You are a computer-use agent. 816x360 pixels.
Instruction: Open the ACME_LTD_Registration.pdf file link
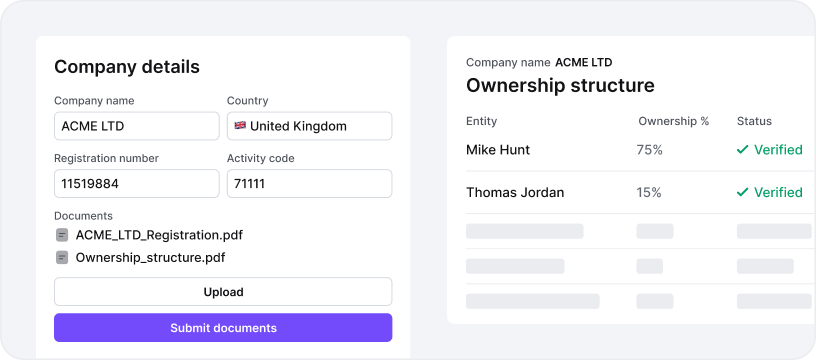point(159,235)
